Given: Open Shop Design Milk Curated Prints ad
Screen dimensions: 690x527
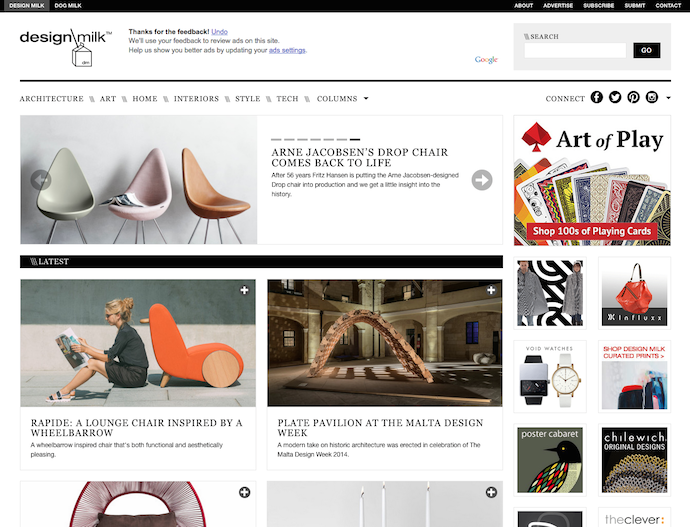Looking at the screenshot, I should 634,377.
